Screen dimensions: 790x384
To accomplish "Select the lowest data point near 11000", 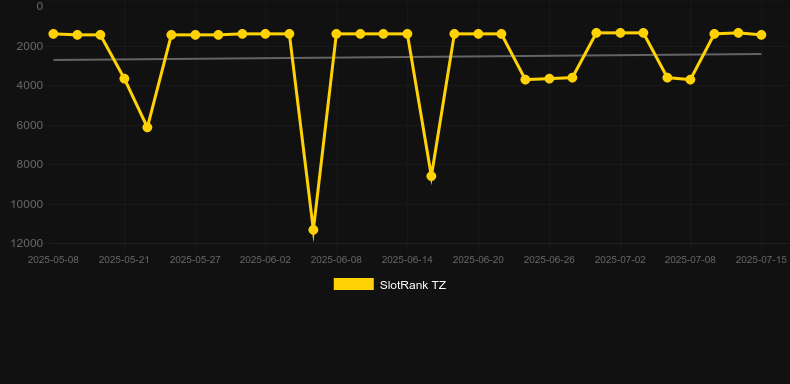I will coord(313,230).
